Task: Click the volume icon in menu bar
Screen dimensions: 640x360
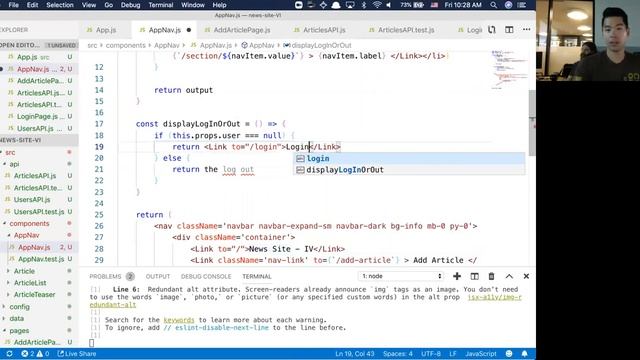Action: (x=389, y=5)
